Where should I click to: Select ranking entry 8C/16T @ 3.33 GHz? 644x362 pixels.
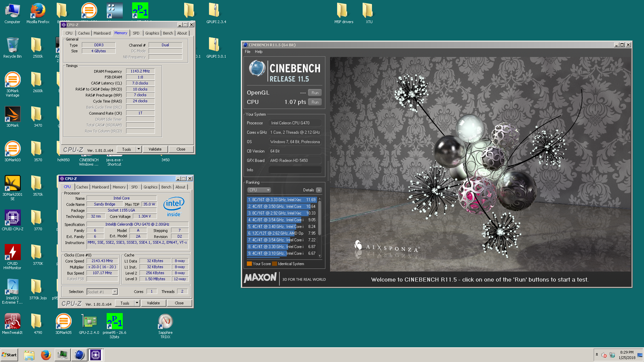click(281, 200)
